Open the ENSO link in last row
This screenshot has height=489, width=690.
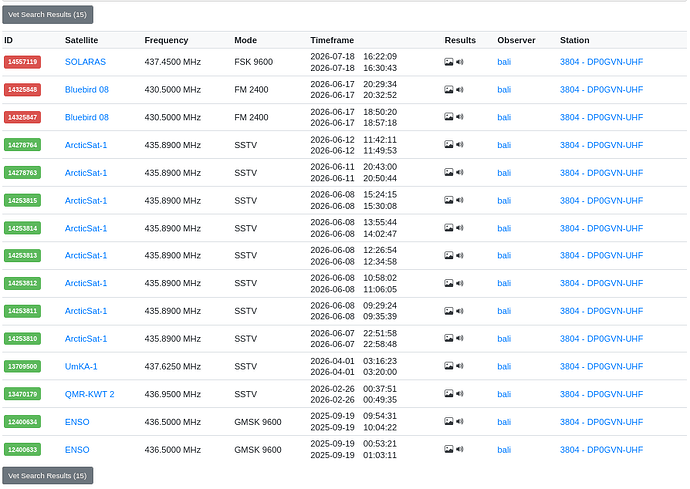[x=77, y=449]
